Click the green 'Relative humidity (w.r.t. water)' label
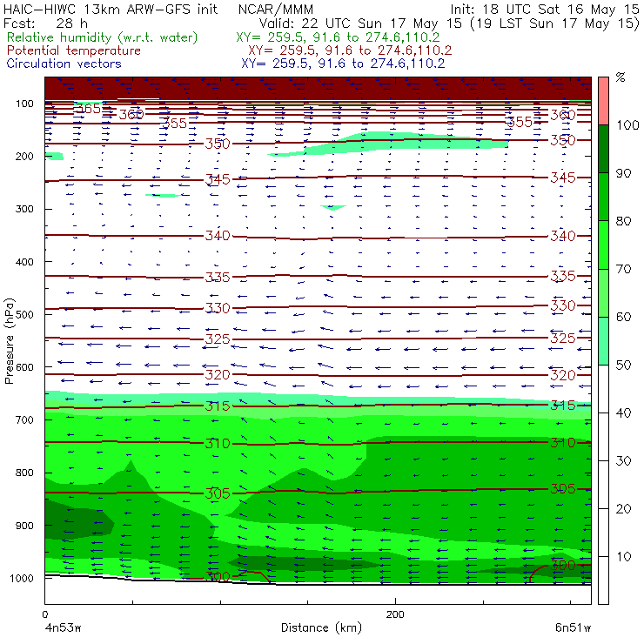The width and height of the screenshot is (644, 644). (103, 37)
